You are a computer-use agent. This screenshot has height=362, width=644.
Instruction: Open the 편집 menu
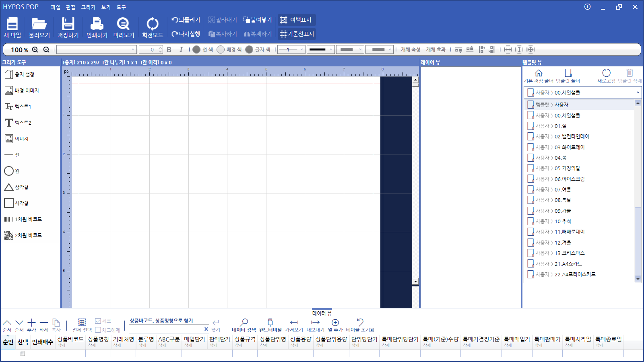coord(71,7)
